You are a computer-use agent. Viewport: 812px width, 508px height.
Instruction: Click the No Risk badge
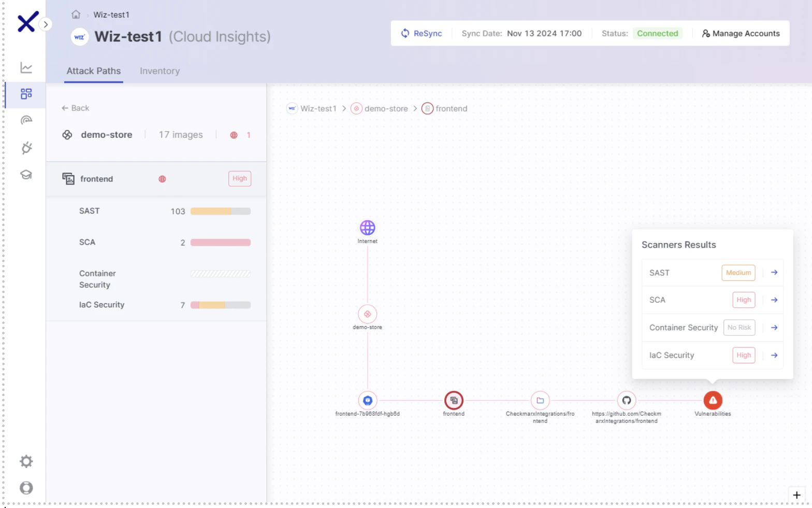click(x=739, y=328)
